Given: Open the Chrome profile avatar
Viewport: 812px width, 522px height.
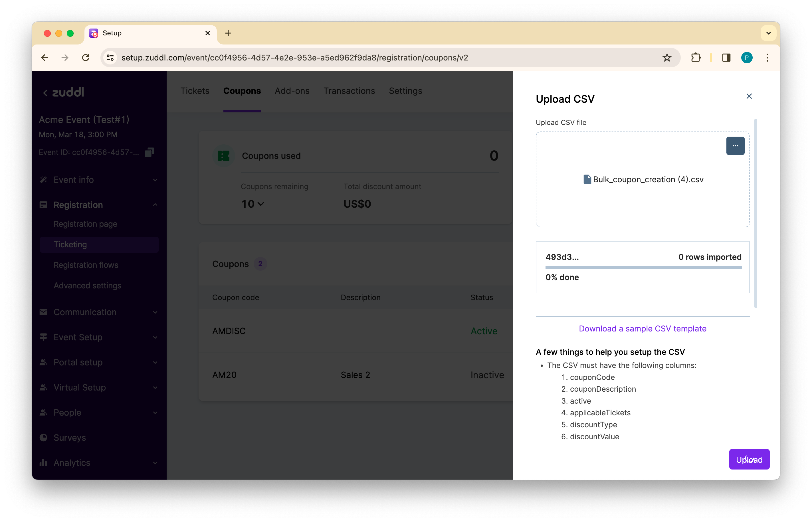Looking at the screenshot, I should tap(747, 58).
